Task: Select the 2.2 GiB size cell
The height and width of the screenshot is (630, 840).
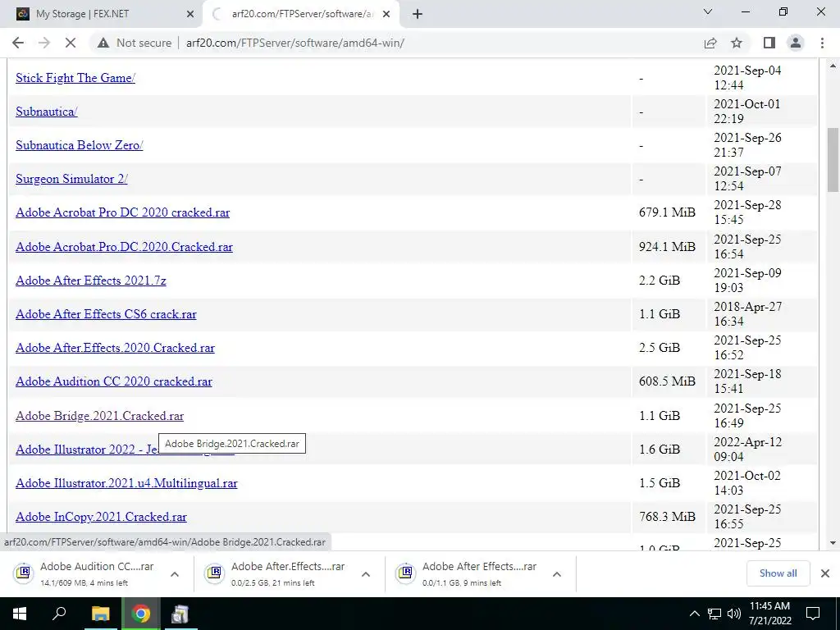Action: point(667,281)
